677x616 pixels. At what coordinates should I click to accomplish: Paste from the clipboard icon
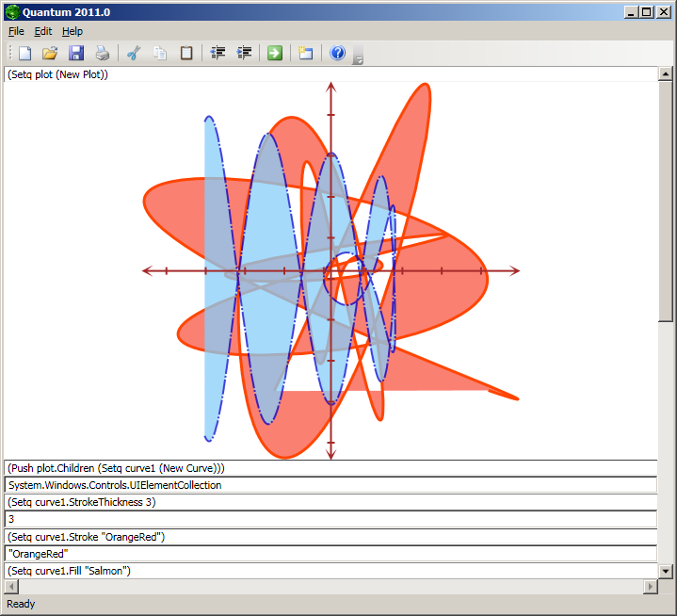pyautogui.click(x=186, y=53)
